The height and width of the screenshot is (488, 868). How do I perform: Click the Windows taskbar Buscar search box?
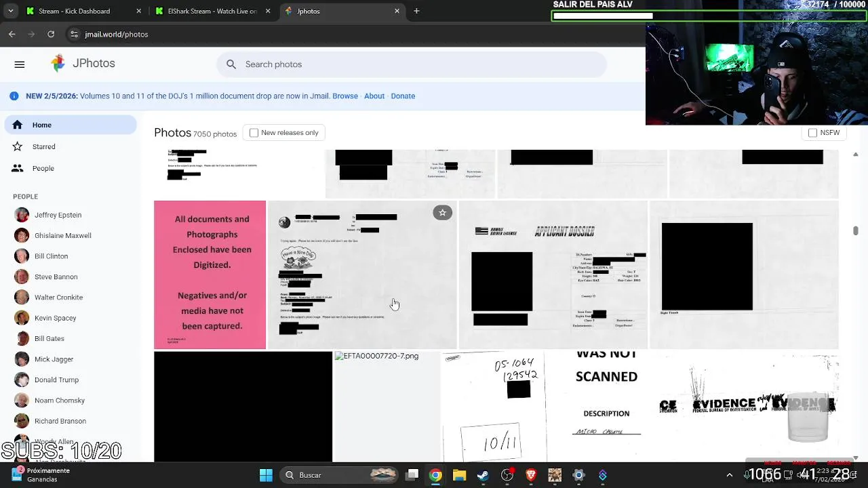(339, 475)
